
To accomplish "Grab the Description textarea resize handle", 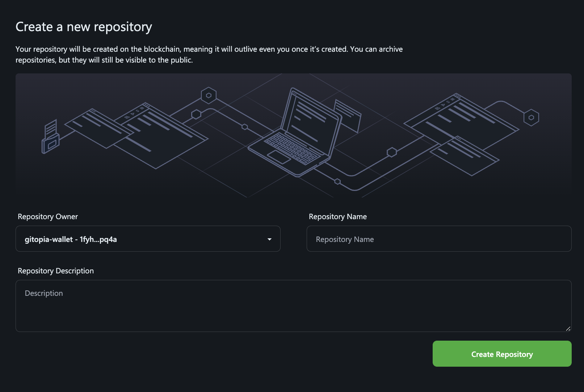I will [x=568, y=328].
